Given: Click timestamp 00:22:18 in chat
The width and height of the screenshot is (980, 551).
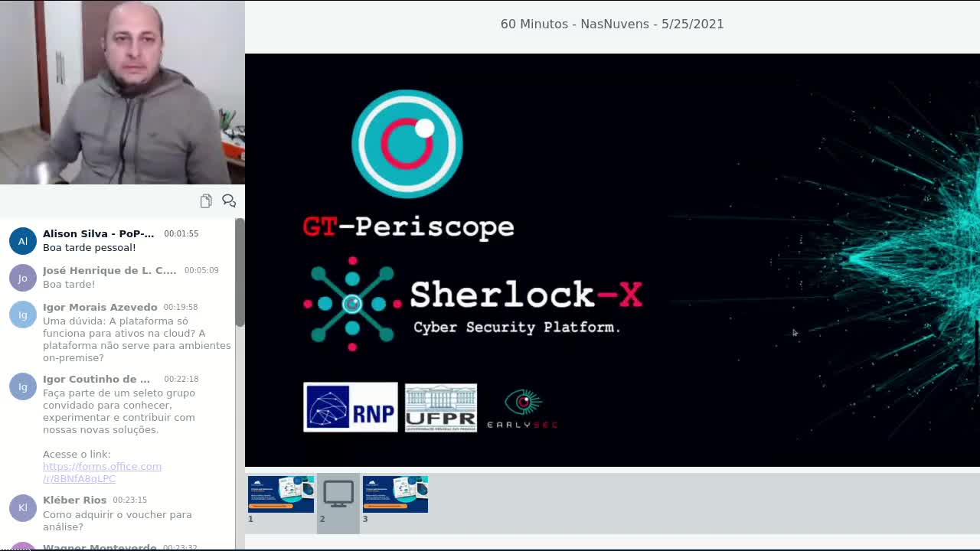Looking at the screenshot, I should coord(181,379).
